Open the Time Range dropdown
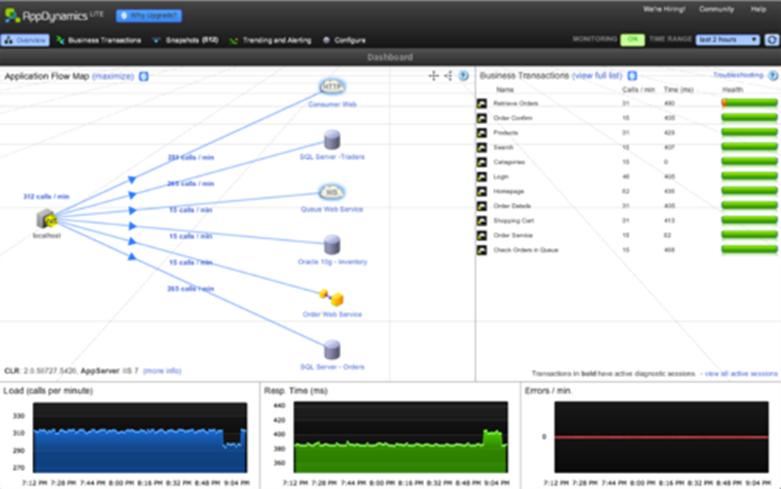Image resolution: width=781 pixels, height=489 pixels. (x=727, y=40)
